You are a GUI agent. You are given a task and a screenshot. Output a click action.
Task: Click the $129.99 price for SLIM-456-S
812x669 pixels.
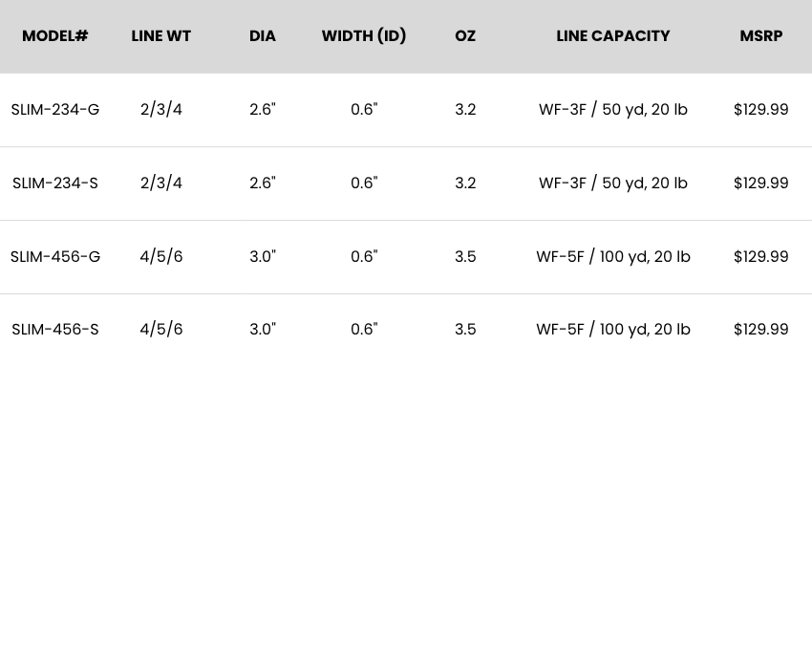coord(761,330)
